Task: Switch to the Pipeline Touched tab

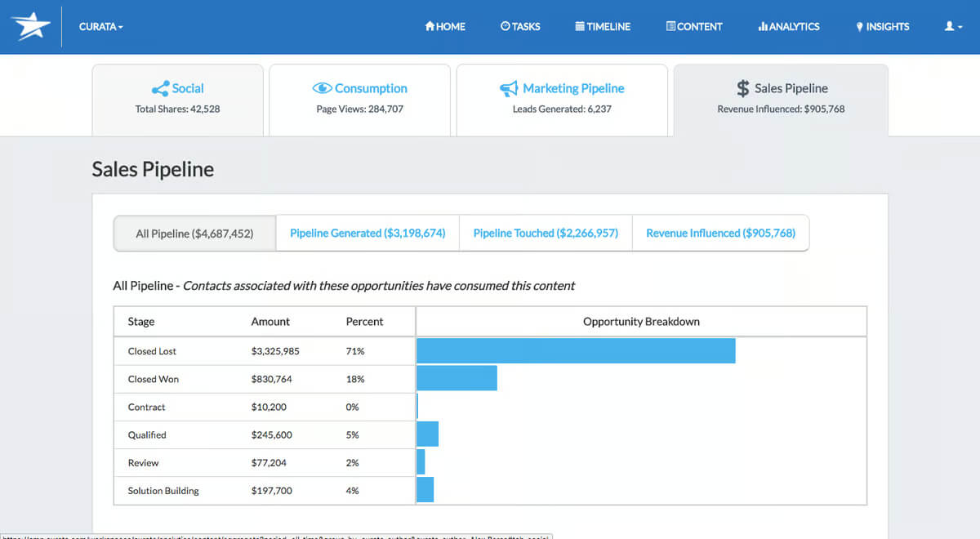Action: pyautogui.click(x=546, y=233)
